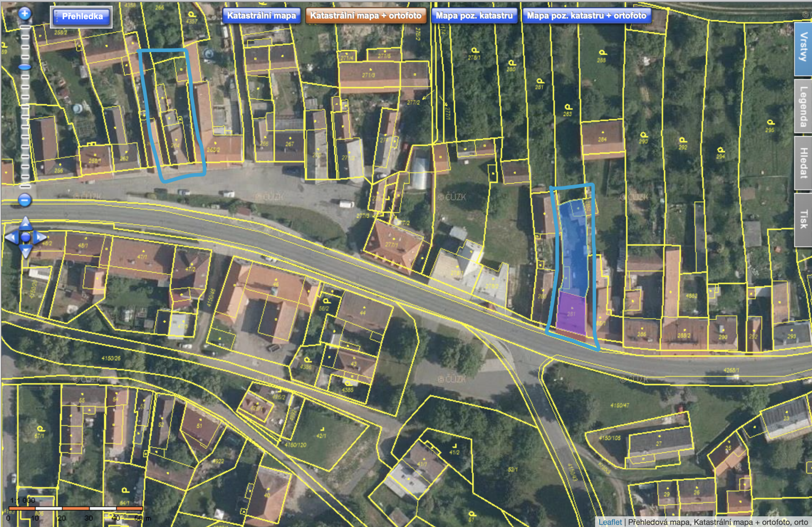
Task: Switch to Mapa poz. katastru
Action: tap(474, 16)
